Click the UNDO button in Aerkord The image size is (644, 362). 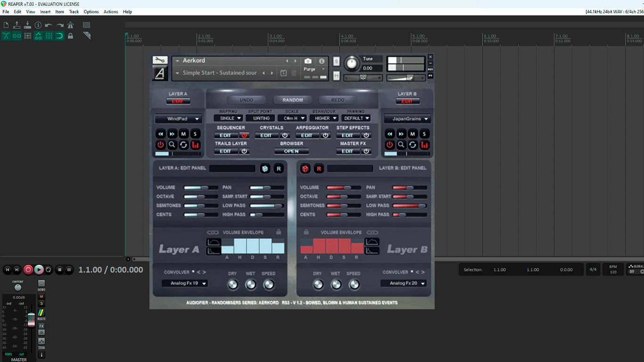tap(247, 100)
